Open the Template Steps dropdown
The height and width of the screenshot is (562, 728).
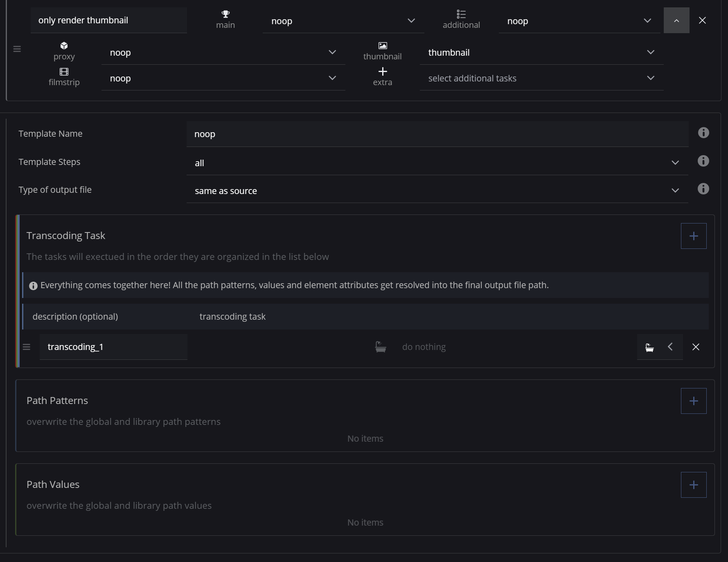[x=437, y=163]
